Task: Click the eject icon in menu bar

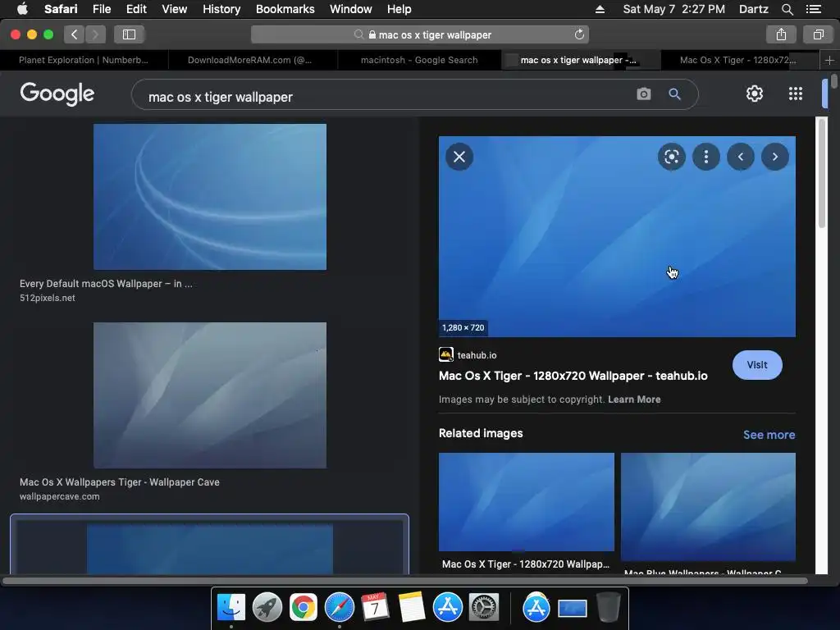Action: coord(600,9)
